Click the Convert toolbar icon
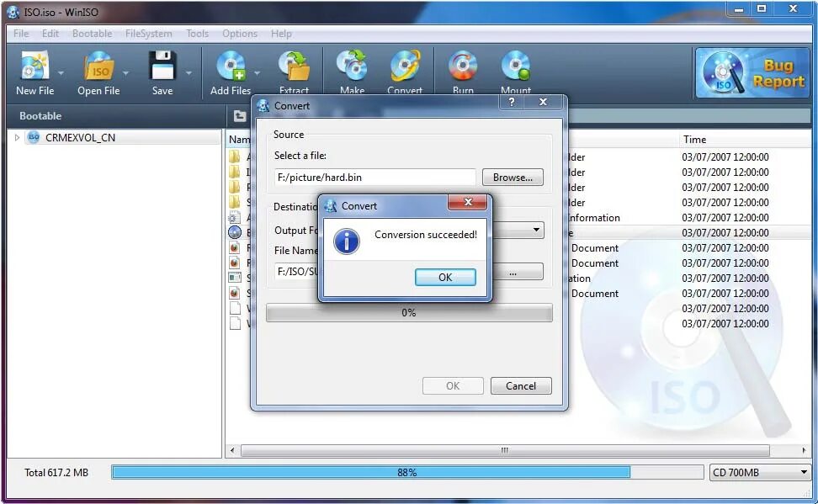 pyautogui.click(x=405, y=66)
